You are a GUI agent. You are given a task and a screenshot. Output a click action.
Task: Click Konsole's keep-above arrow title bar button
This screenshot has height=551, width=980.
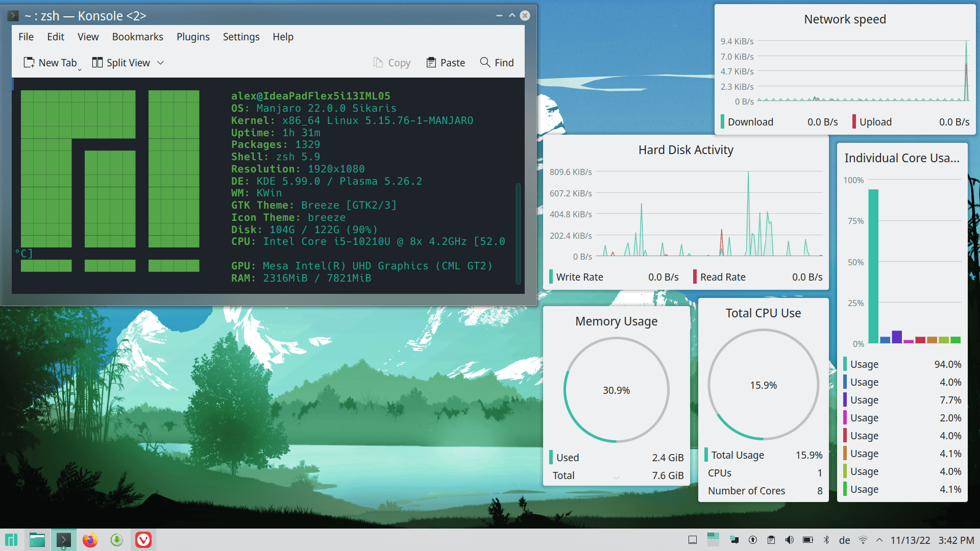(x=512, y=16)
